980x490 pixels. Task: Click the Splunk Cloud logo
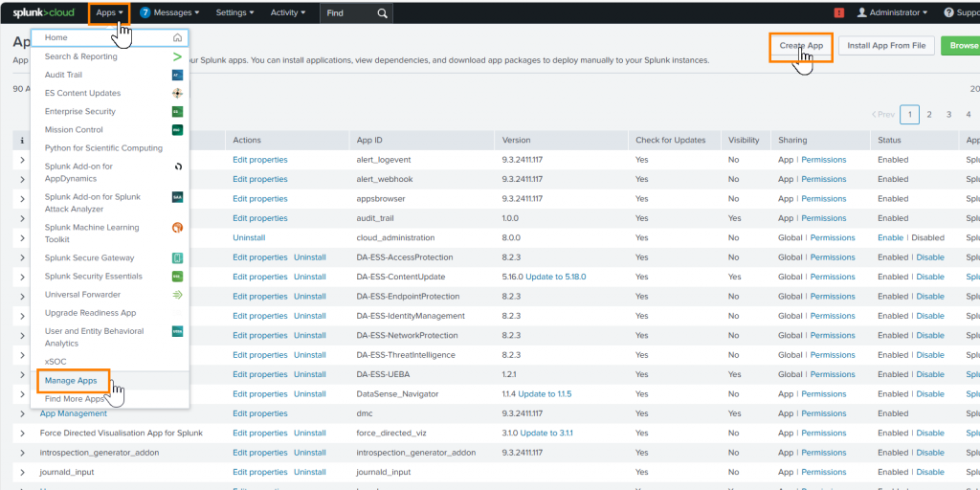[43, 12]
